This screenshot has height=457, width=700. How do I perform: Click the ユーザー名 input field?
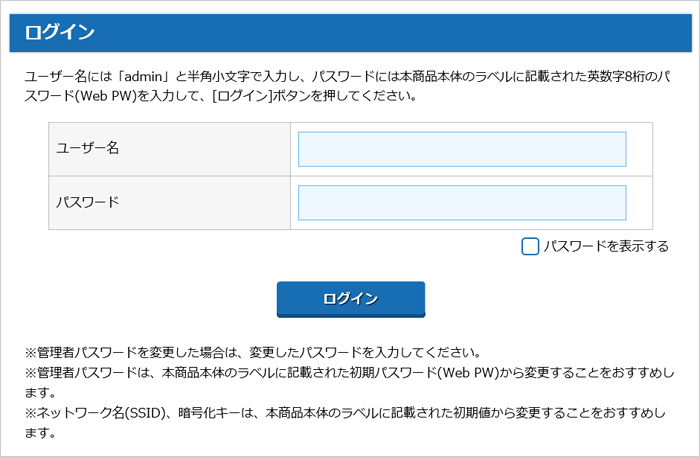pos(462,149)
